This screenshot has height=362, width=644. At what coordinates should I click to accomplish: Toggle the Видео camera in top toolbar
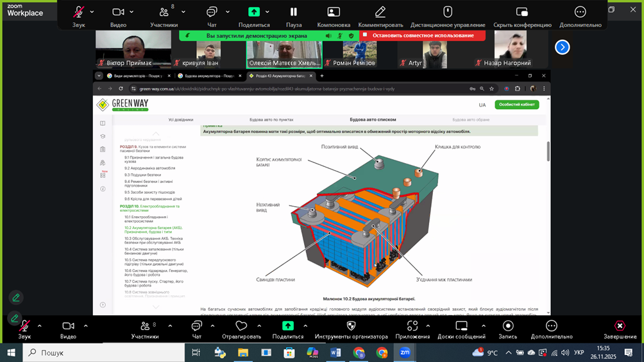pos(118,12)
